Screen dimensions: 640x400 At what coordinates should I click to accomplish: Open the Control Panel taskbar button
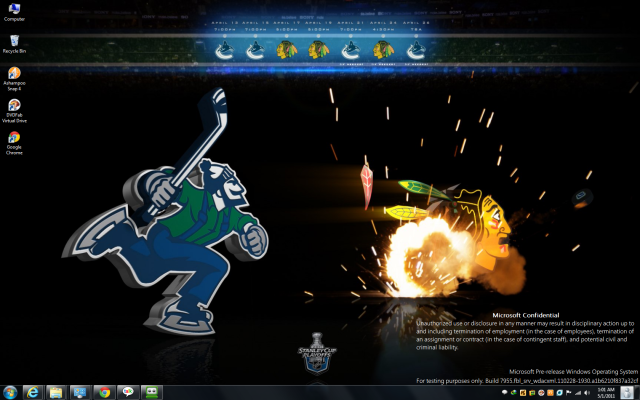pyautogui.click(x=80, y=392)
